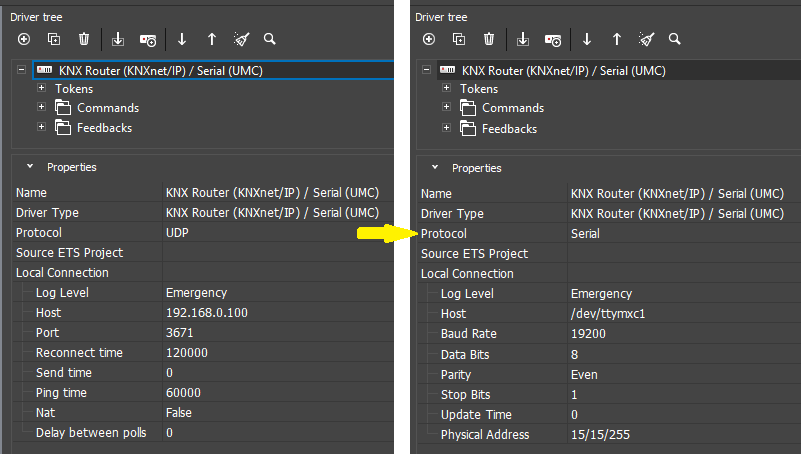The width and height of the screenshot is (801, 454).
Task: Click the add device icon in left toolbar
Action: tap(148, 40)
